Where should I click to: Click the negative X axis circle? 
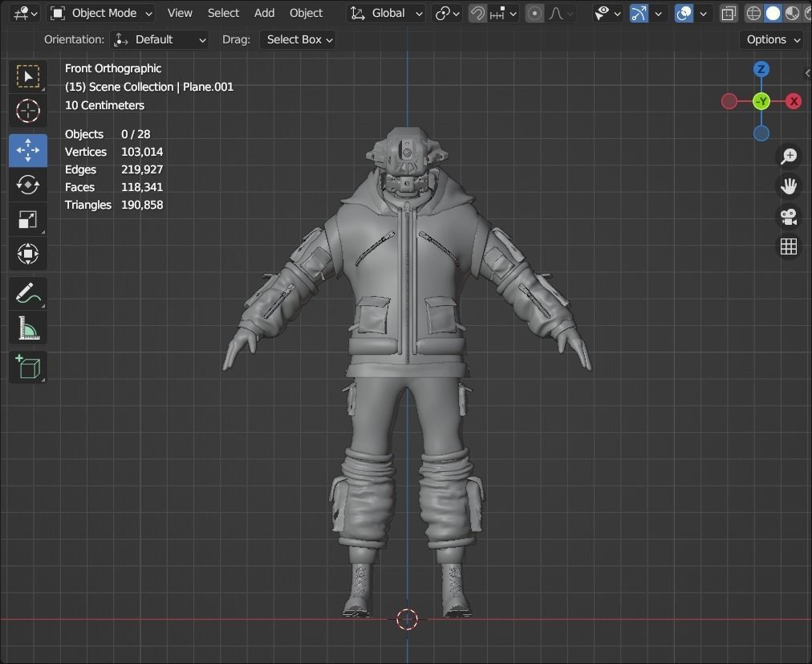729,102
